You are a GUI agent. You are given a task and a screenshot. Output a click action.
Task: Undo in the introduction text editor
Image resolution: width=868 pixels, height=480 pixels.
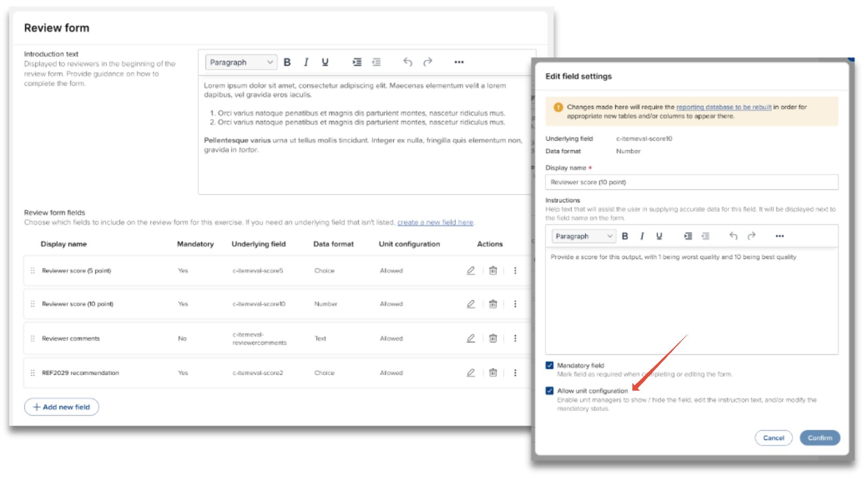tap(407, 62)
